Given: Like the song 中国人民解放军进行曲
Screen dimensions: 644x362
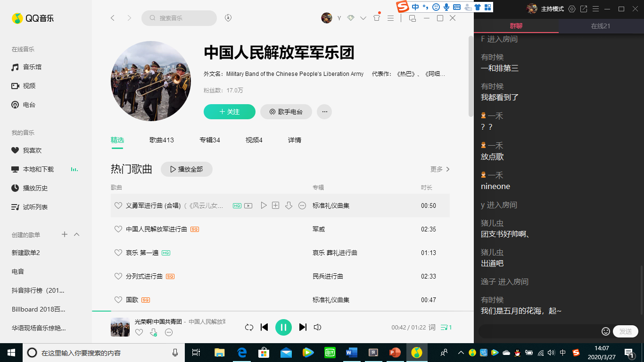Looking at the screenshot, I should (118, 229).
